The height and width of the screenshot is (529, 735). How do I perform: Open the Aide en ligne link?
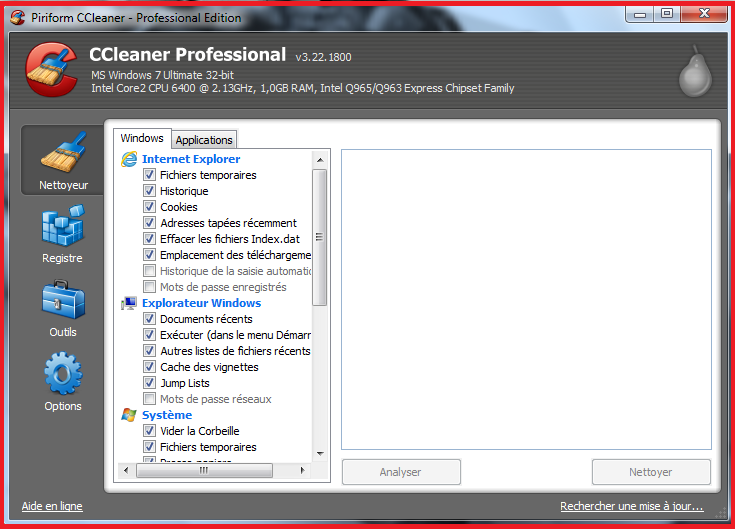[x=52, y=507]
